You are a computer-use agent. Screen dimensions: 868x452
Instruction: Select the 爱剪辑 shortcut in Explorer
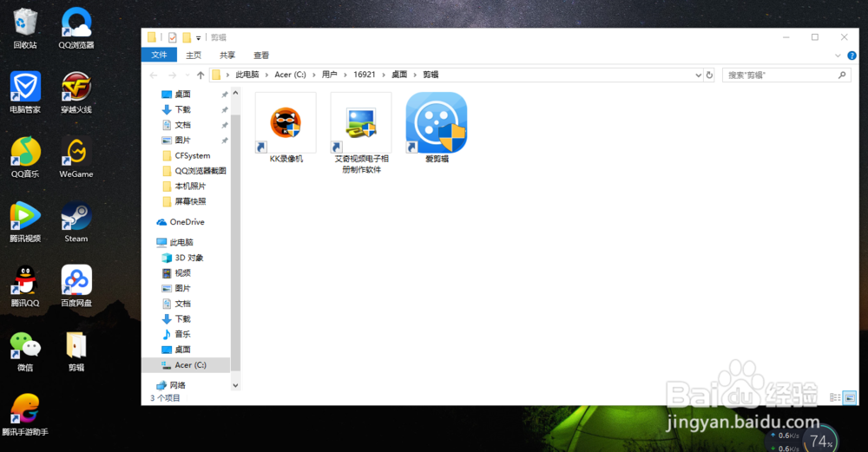(x=437, y=128)
